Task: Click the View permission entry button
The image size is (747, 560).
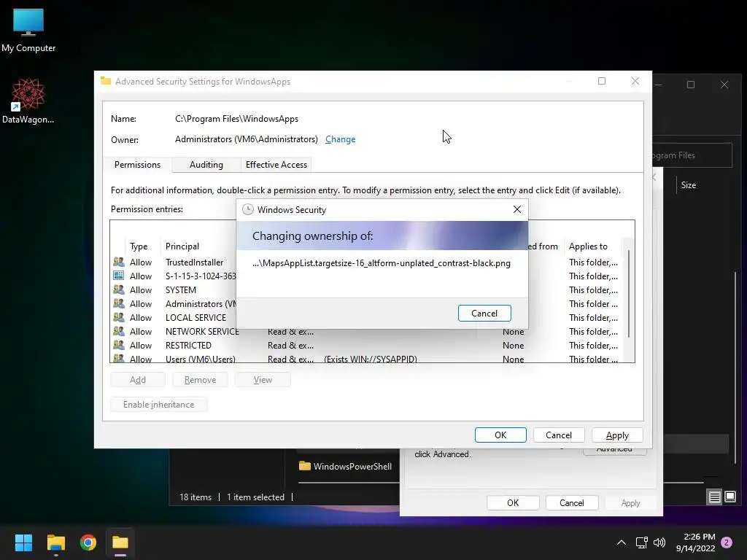Action: 263,379
